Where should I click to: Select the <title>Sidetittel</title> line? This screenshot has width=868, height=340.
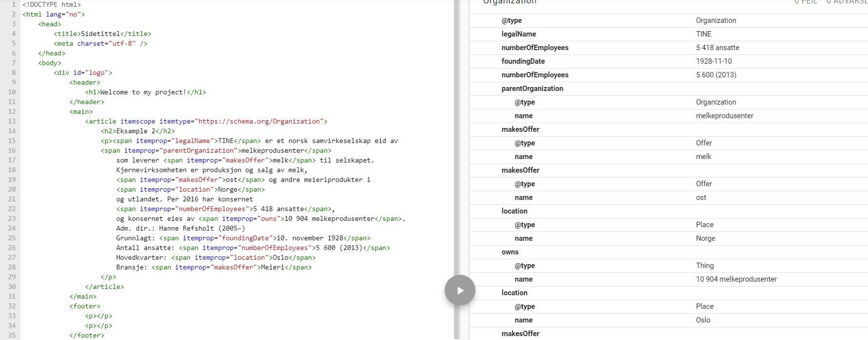coord(103,34)
